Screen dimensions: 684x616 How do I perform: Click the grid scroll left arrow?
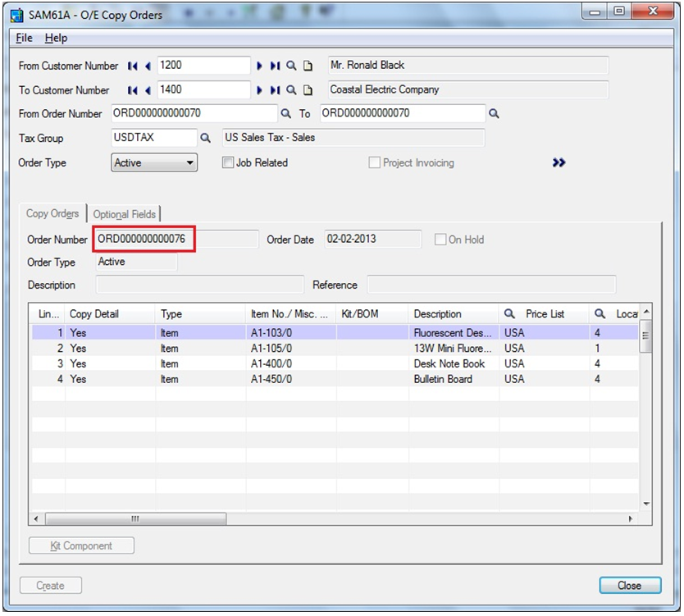tap(36, 518)
